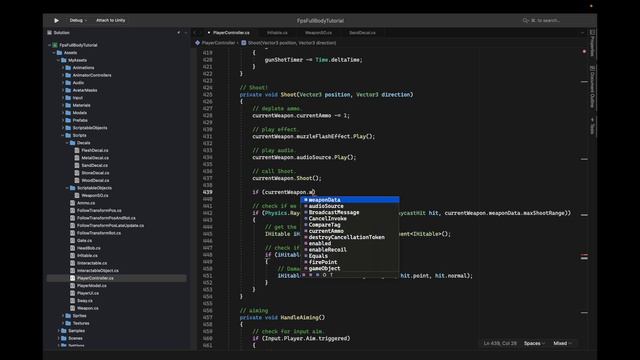Click the WeaponSO.cs file icon in tree
The image size is (640, 360).
(x=77, y=196)
